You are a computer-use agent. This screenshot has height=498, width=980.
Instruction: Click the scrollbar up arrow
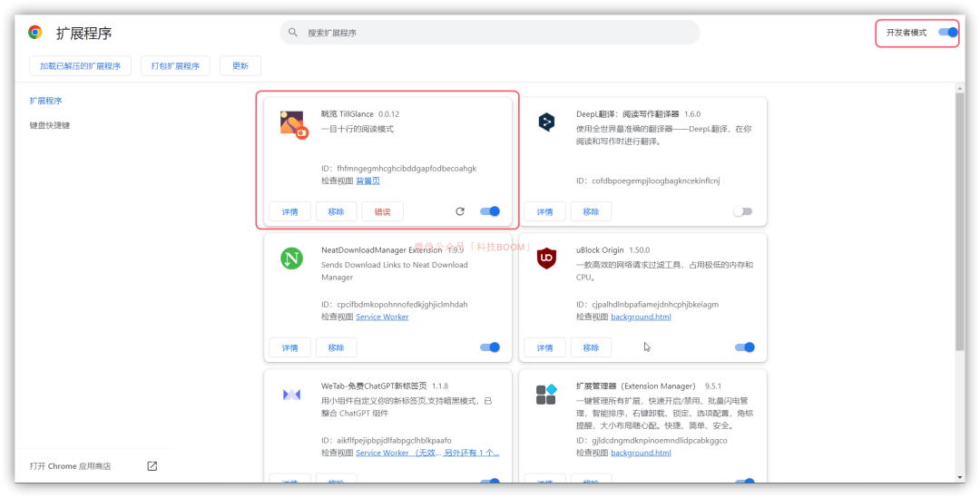[959, 88]
